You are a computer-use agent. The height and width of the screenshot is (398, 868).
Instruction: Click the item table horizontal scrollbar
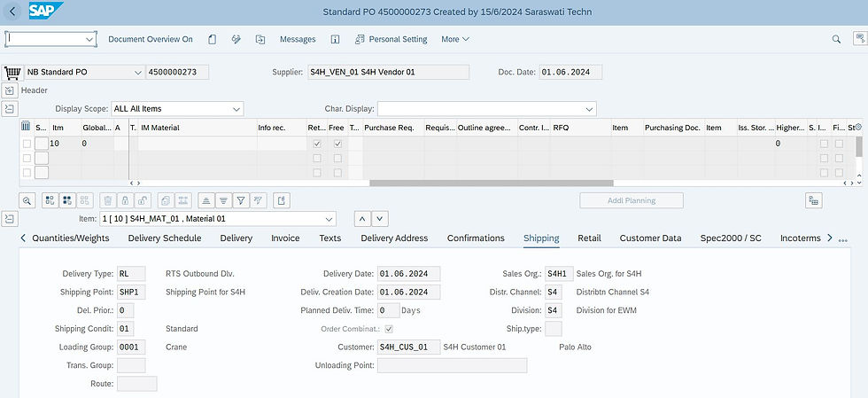point(491,183)
